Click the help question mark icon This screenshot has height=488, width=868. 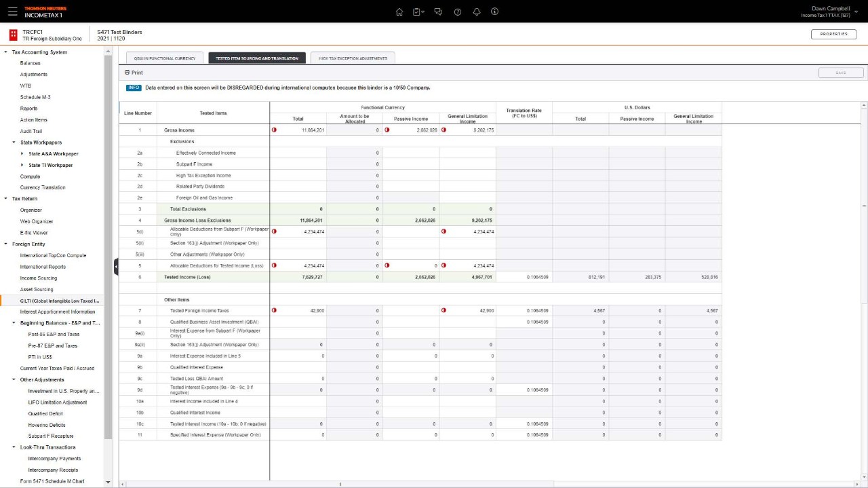tap(458, 12)
